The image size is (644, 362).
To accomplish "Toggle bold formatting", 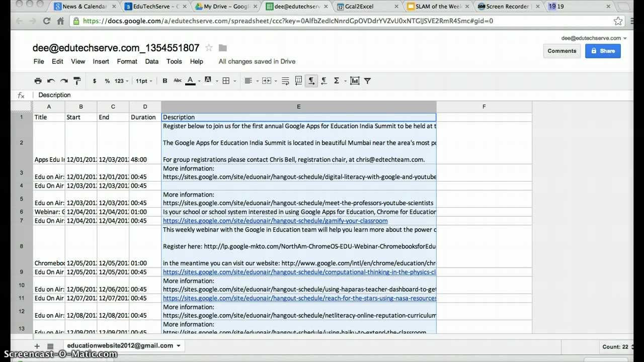I will click(x=165, y=81).
